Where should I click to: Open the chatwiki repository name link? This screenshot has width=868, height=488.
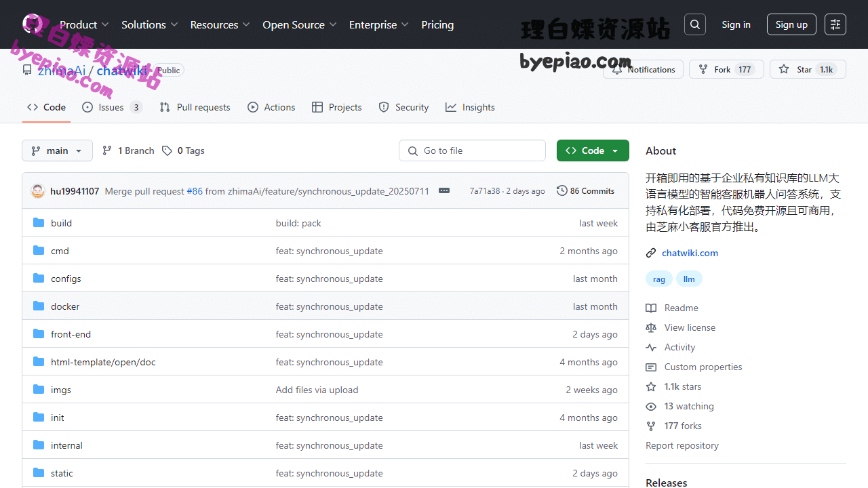(122, 70)
